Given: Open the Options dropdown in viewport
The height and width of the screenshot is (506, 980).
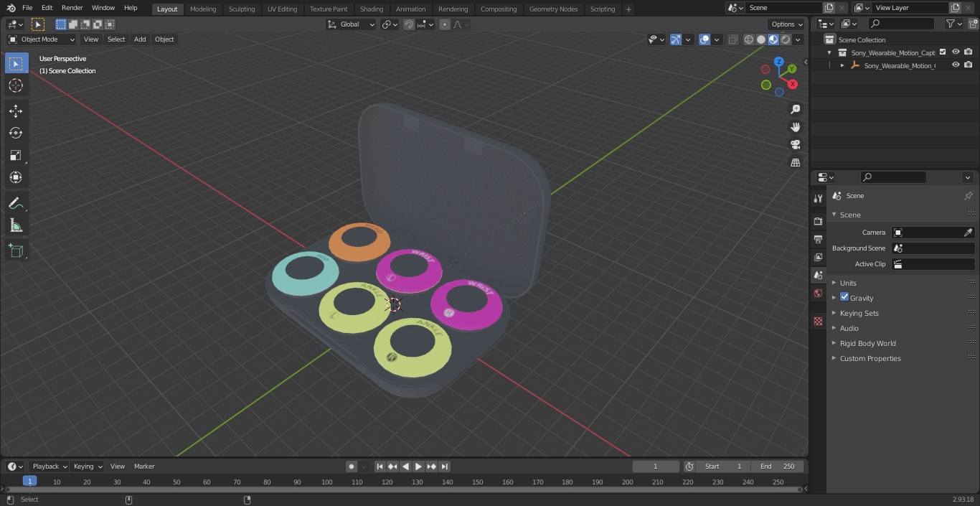Looking at the screenshot, I should (787, 24).
